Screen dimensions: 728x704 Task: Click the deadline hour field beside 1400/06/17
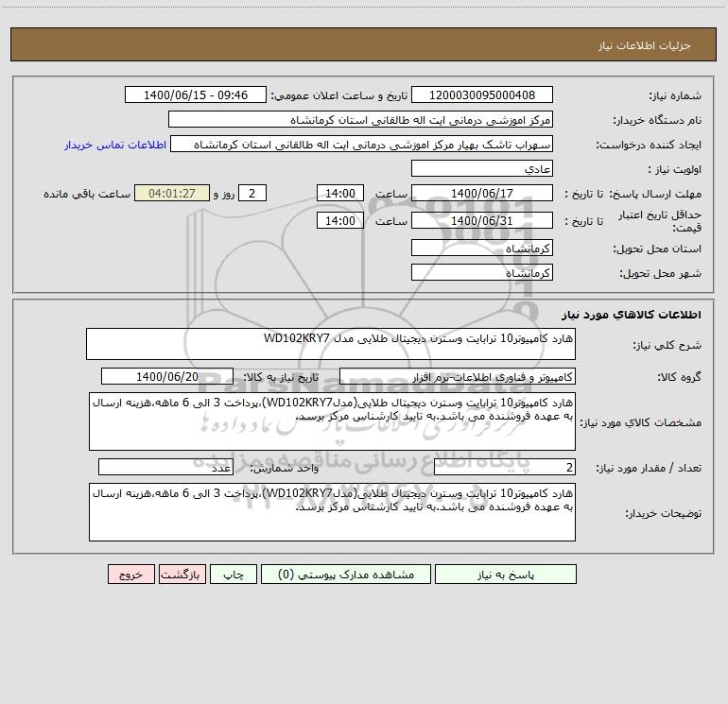pyautogui.click(x=339, y=193)
